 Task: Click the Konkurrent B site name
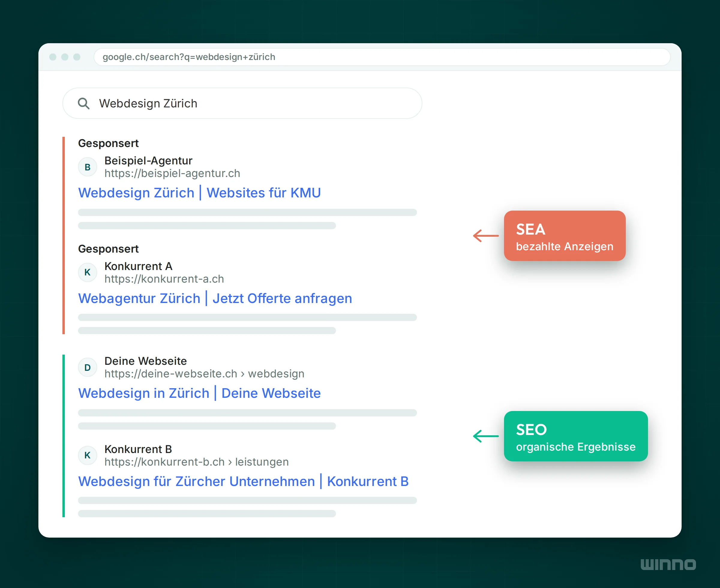138,449
